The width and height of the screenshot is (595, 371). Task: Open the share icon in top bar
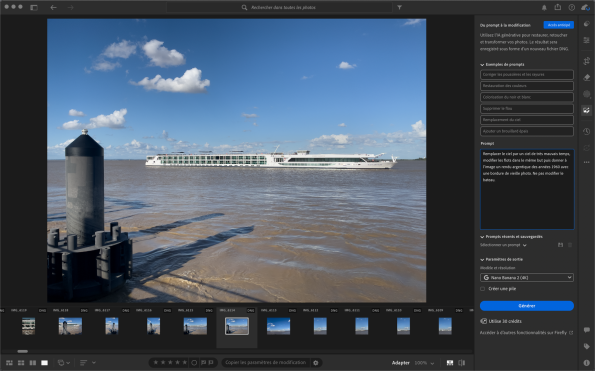tap(557, 7)
